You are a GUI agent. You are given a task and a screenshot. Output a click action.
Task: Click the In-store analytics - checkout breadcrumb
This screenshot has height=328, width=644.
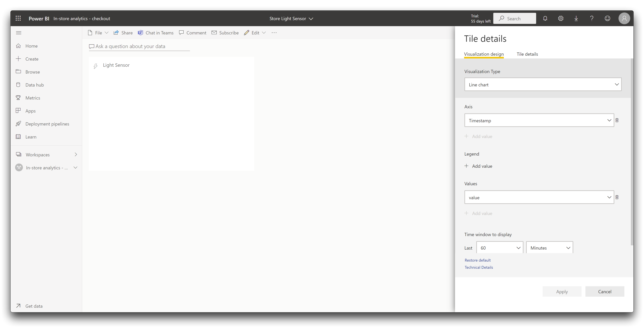coord(82,19)
